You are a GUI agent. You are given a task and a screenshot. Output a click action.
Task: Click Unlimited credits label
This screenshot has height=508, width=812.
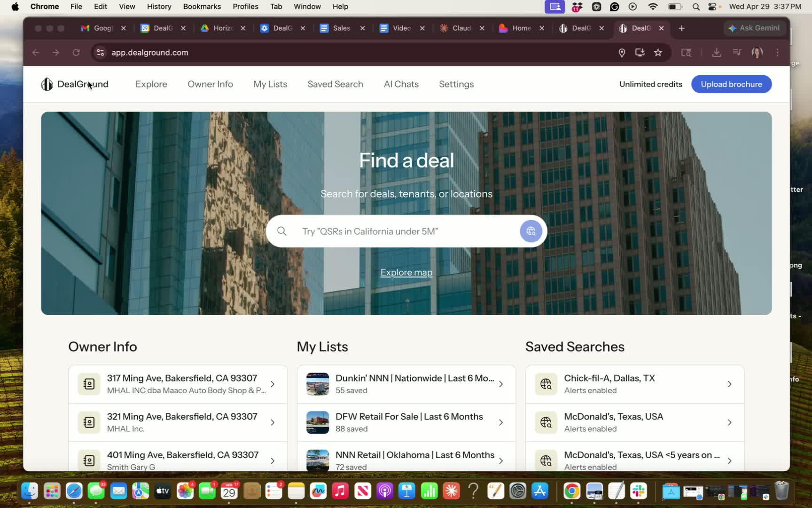(650, 84)
